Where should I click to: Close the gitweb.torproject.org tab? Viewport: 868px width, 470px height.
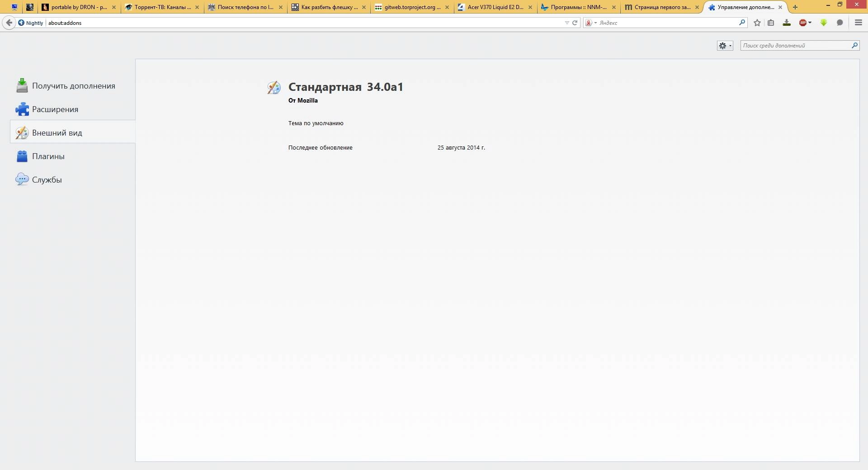(447, 7)
